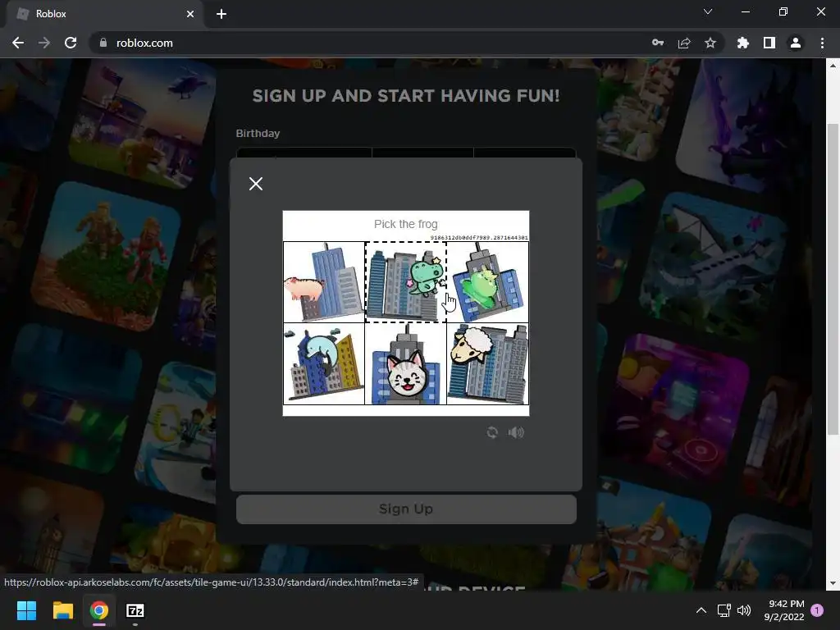The width and height of the screenshot is (840, 630).
Task: Show hidden system tray icons
Action: tap(701, 610)
